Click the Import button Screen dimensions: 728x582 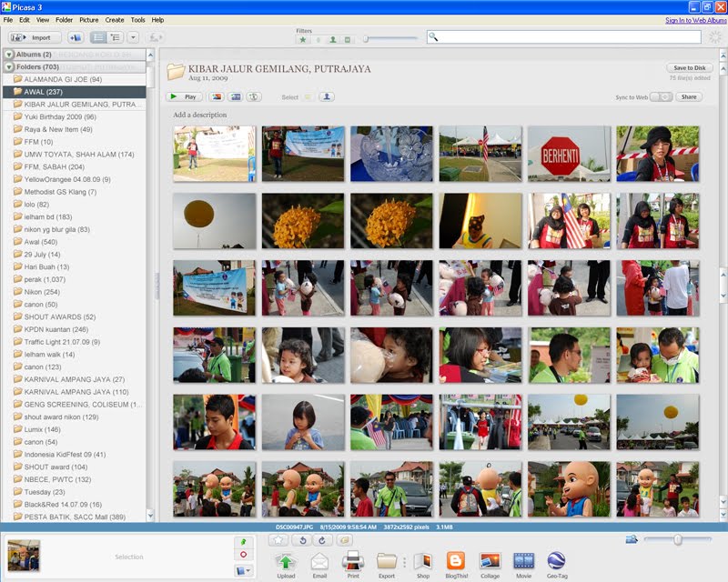click(35, 37)
